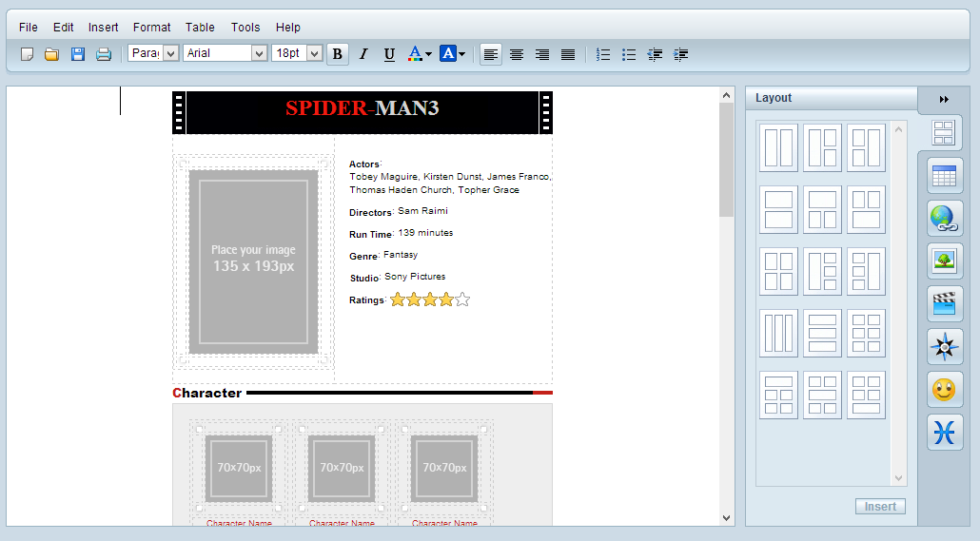Open the hyperlink globe sidebar tool
Viewport: 980px width, 541px height.
[x=944, y=219]
